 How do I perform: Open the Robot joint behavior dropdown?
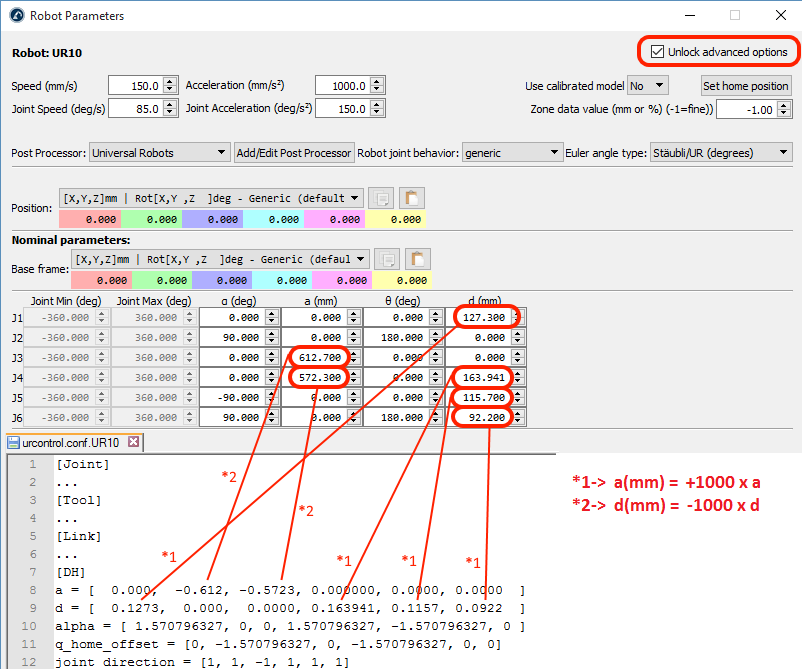(512, 153)
